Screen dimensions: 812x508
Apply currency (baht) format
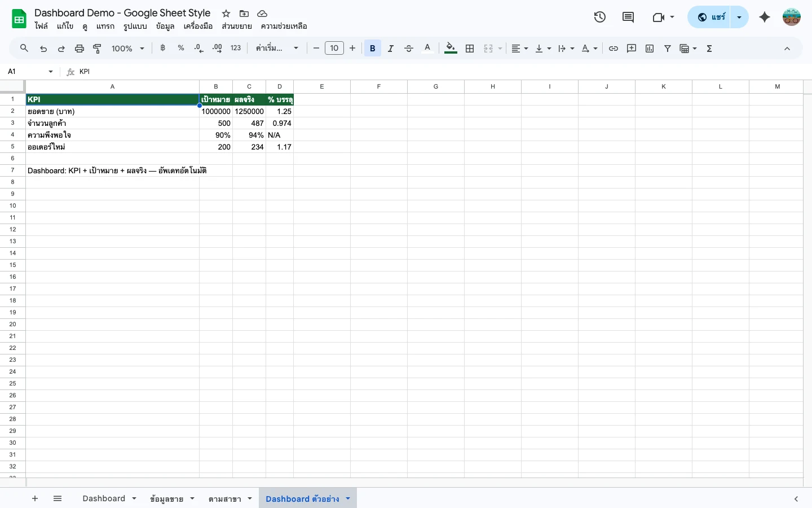[x=162, y=48]
